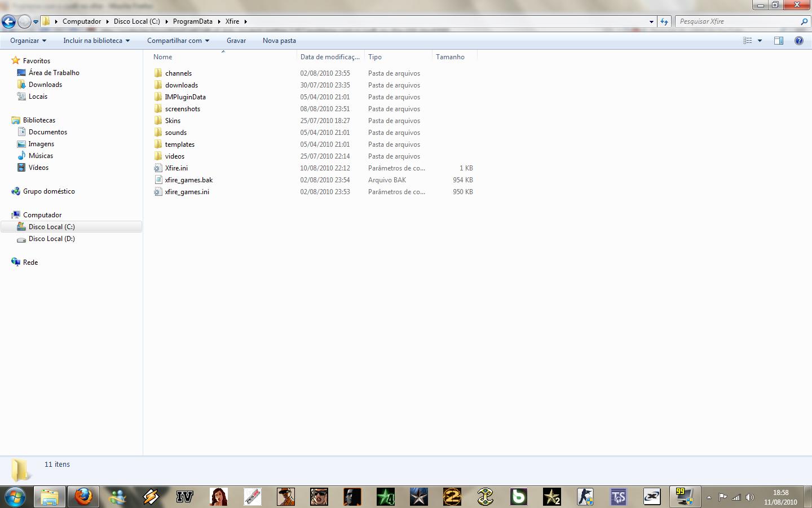Select Downloads in the navigation pane
The image size is (812, 508).
click(45, 85)
